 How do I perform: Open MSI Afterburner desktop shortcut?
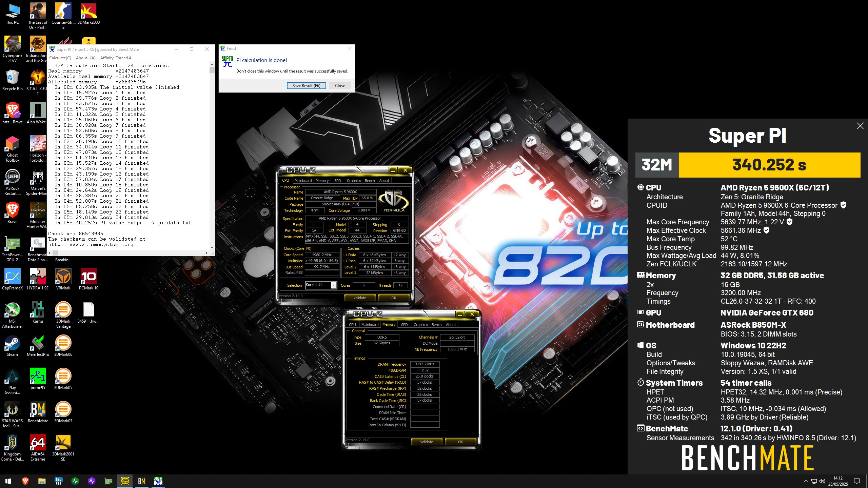tap(12, 315)
